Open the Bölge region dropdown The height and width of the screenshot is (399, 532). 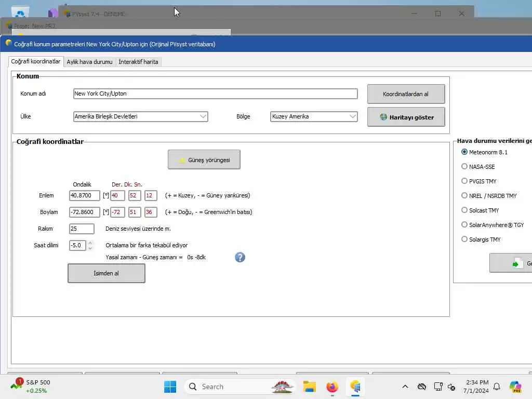pos(353,116)
